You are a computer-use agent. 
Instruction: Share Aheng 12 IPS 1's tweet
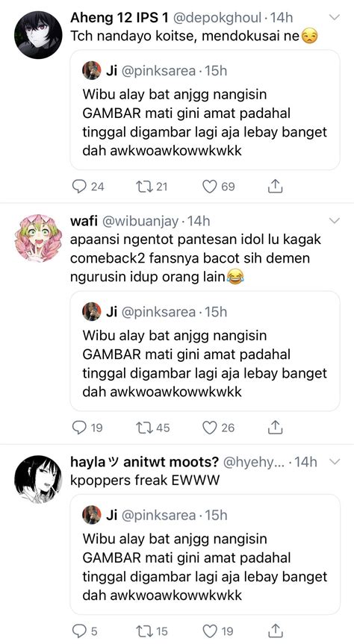[x=276, y=187]
